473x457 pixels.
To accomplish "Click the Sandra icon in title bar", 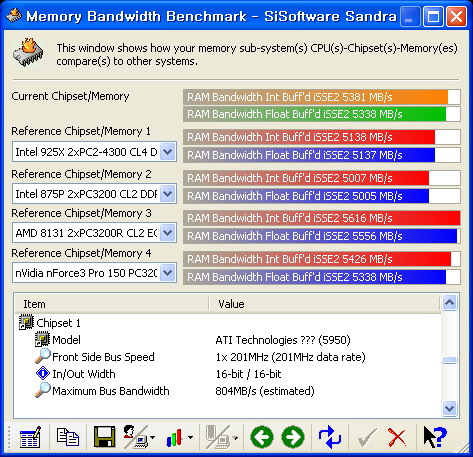I will click(x=14, y=15).
